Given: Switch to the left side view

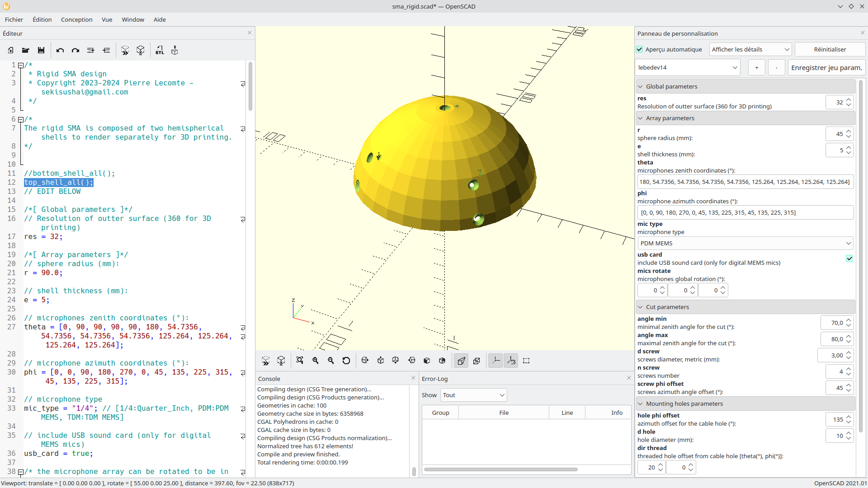Looking at the screenshot, I should click(411, 361).
